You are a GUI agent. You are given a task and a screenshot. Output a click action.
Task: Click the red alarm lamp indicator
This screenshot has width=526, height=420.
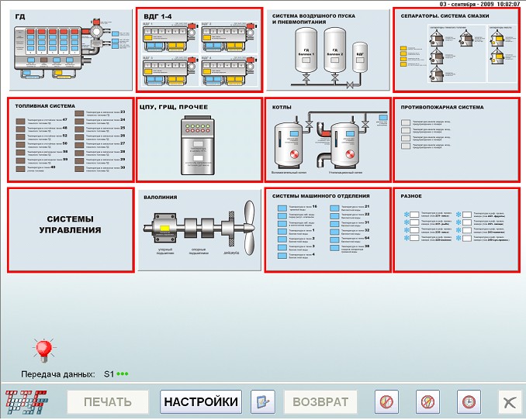pyautogui.click(x=44, y=350)
